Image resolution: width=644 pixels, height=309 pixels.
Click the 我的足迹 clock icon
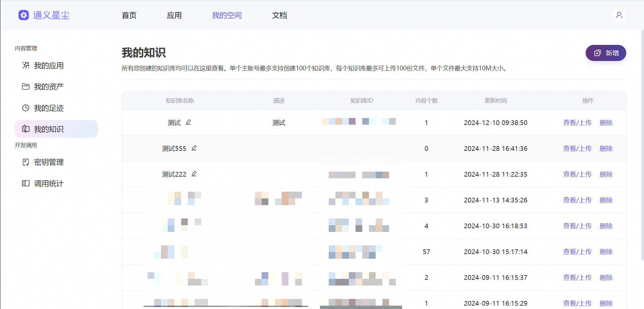tap(26, 108)
